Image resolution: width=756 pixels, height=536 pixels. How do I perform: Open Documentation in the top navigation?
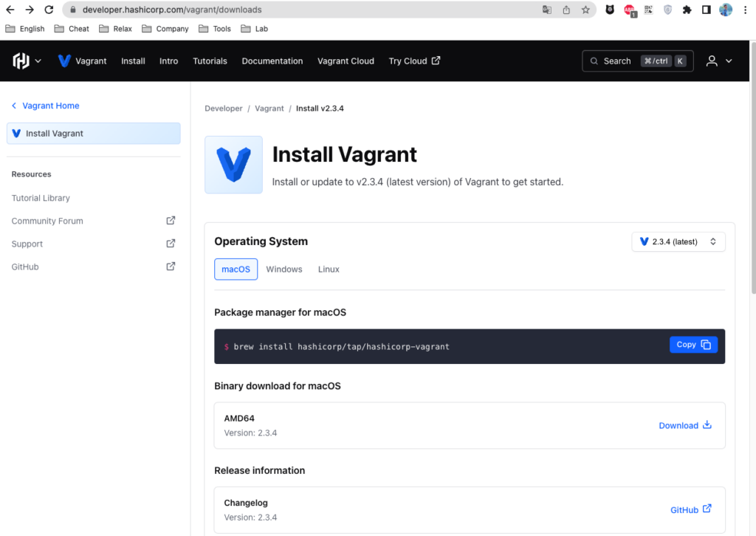(x=272, y=61)
